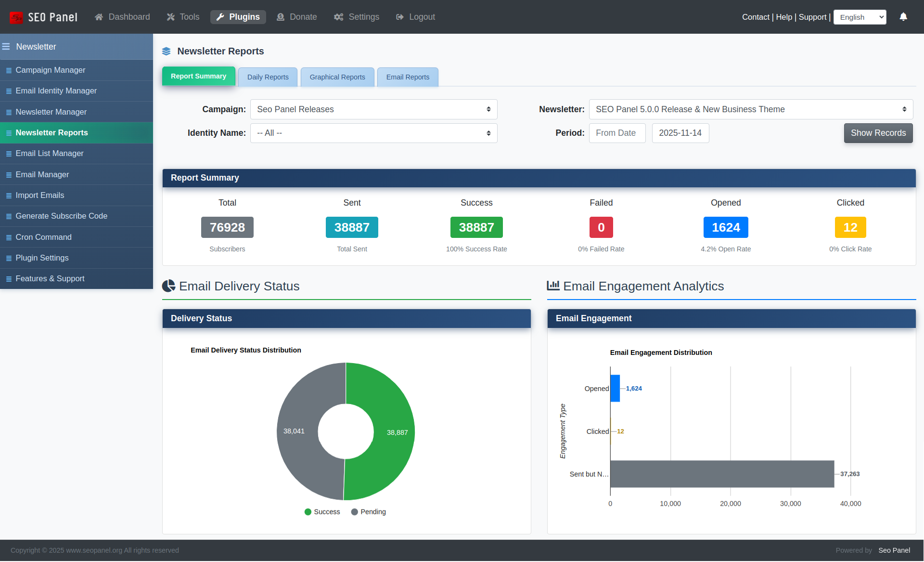The height and width of the screenshot is (562, 924).
Task: Click the From Date input field
Action: (617, 133)
